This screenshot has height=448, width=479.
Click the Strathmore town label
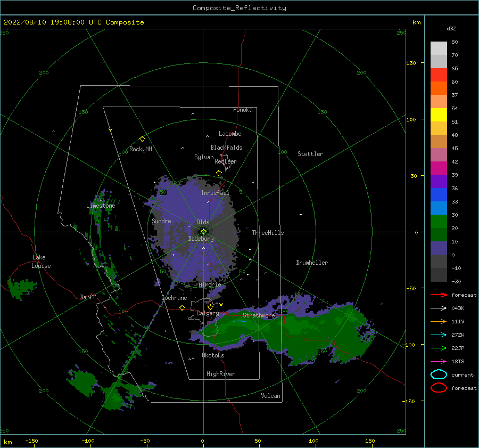click(259, 315)
